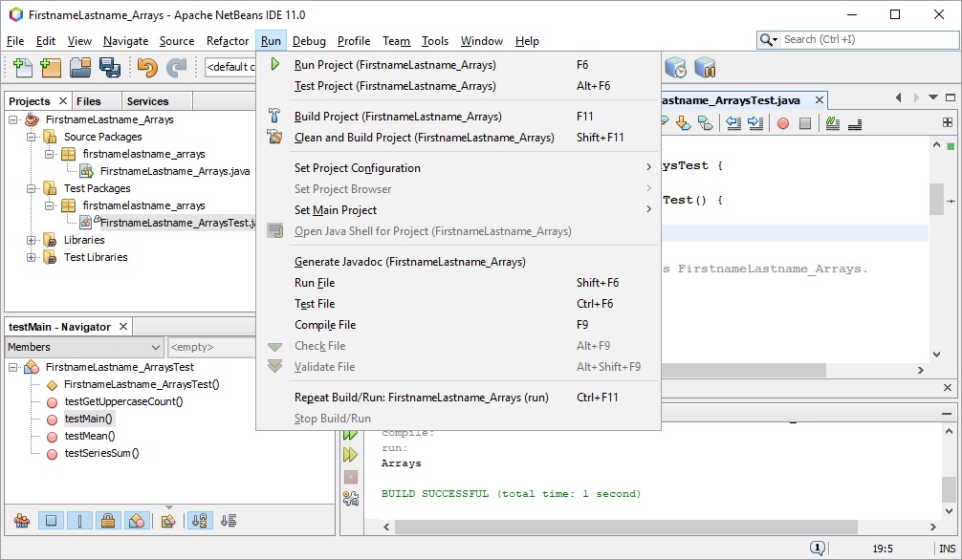Click the Save All toolbar icon
This screenshot has height=560, width=962.
110,67
